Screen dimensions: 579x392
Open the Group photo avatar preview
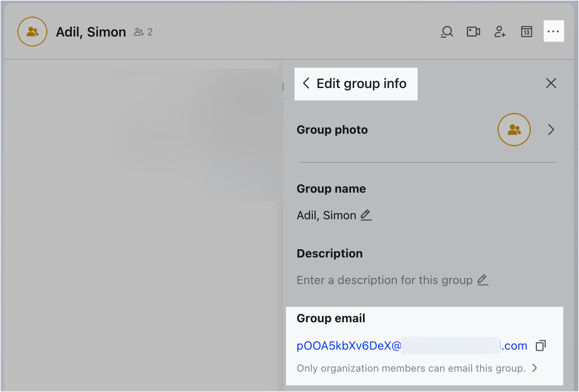coord(514,130)
